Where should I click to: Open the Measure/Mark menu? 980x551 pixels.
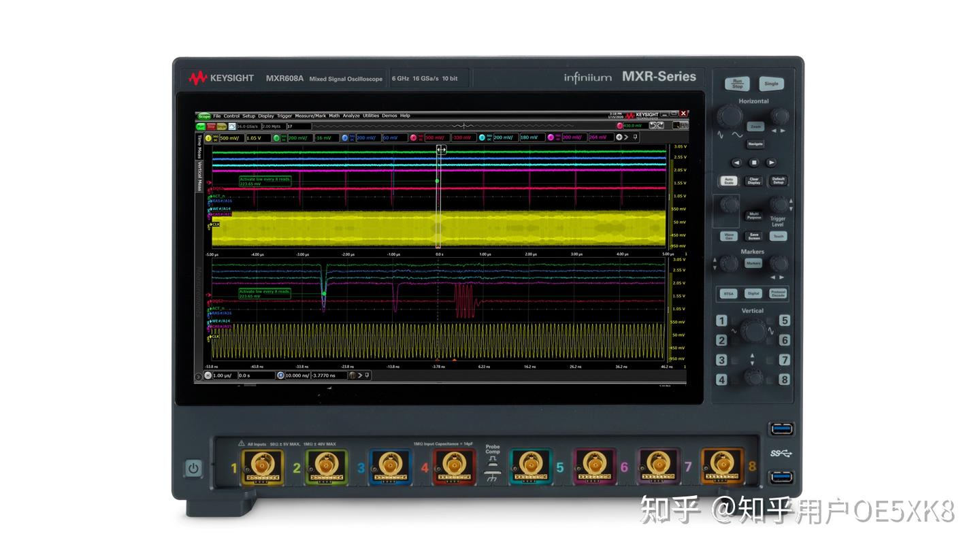click(310, 116)
